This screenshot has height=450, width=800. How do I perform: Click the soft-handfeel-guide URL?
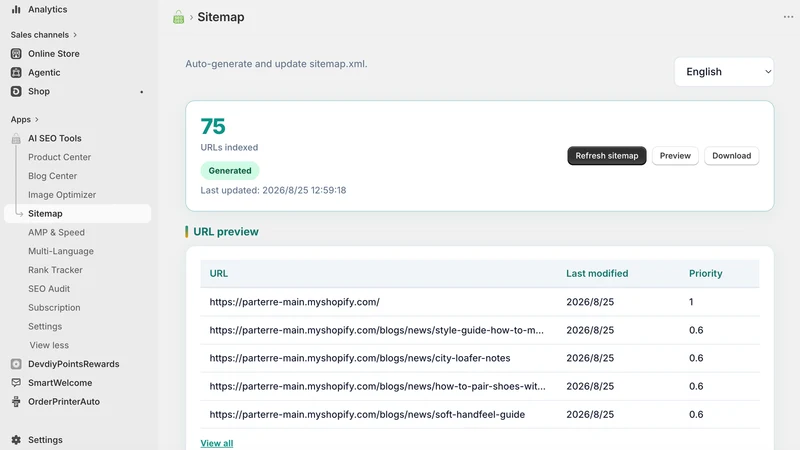pyautogui.click(x=367, y=414)
